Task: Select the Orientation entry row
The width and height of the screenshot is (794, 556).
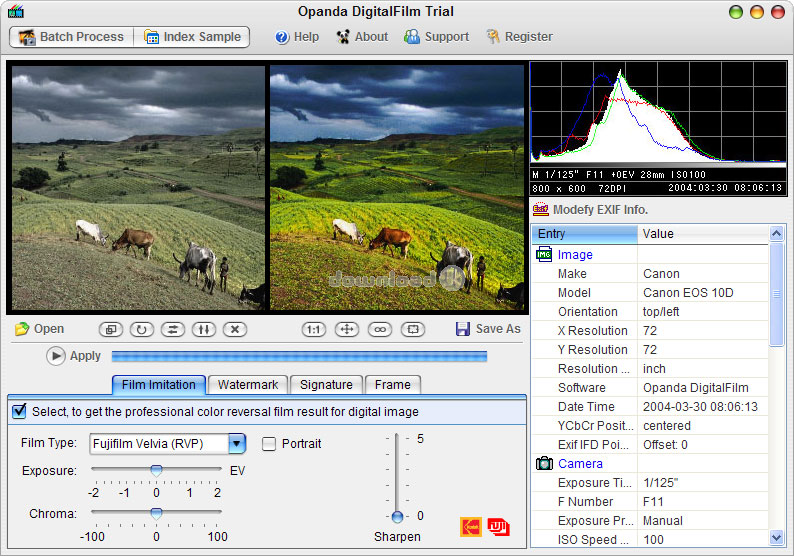Action: (x=650, y=312)
